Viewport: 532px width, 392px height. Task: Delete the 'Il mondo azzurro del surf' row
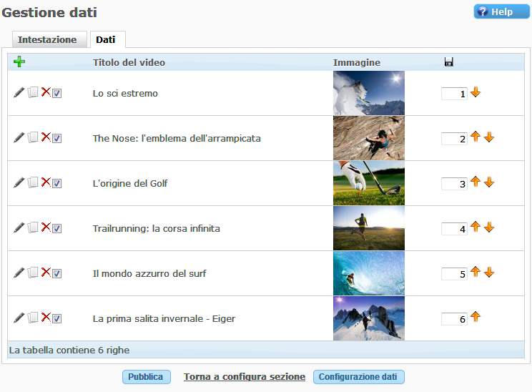46,273
